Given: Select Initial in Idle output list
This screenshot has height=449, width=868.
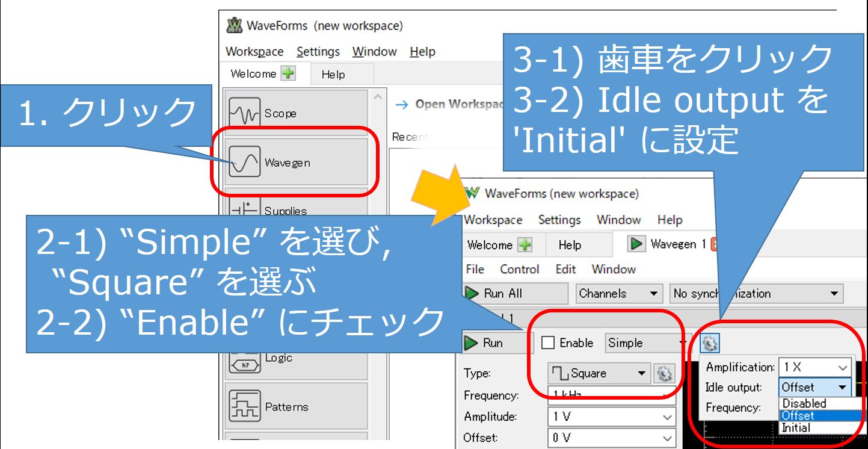Looking at the screenshot, I should 796,428.
